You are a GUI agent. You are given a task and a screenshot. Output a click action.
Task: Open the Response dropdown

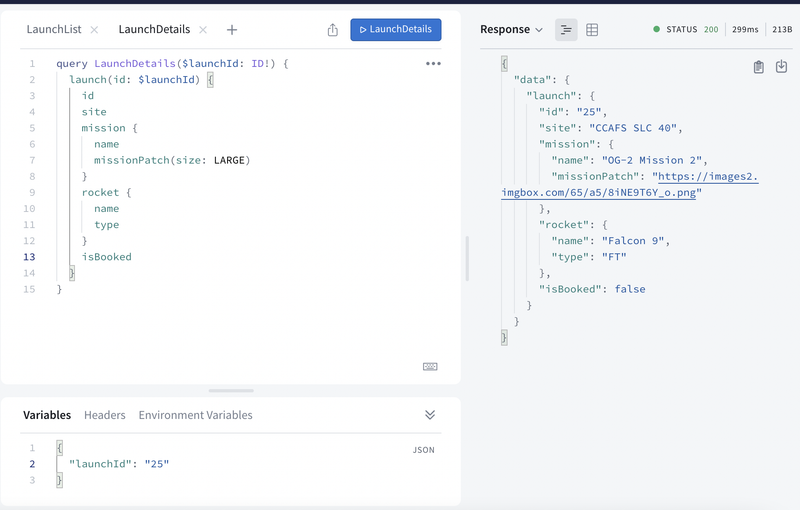click(511, 30)
